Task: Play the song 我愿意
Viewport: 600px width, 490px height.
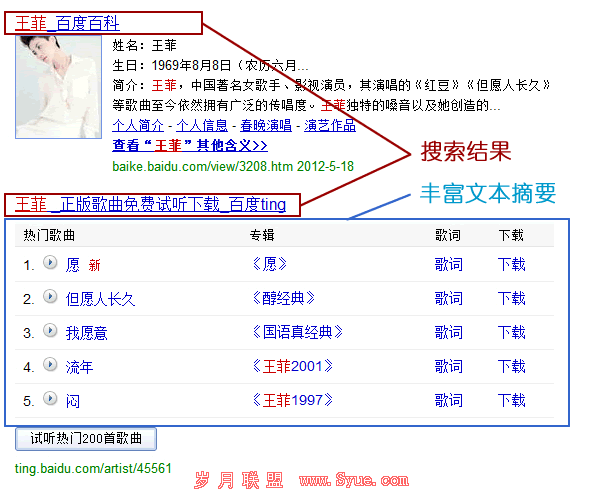Action: point(50,330)
